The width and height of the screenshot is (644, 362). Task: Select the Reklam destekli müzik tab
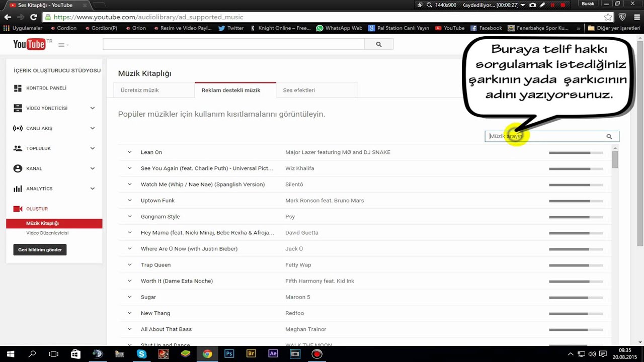[x=235, y=90]
